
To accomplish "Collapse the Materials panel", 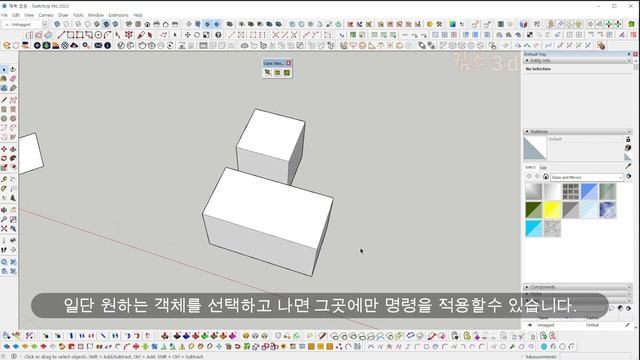I will tap(527, 131).
